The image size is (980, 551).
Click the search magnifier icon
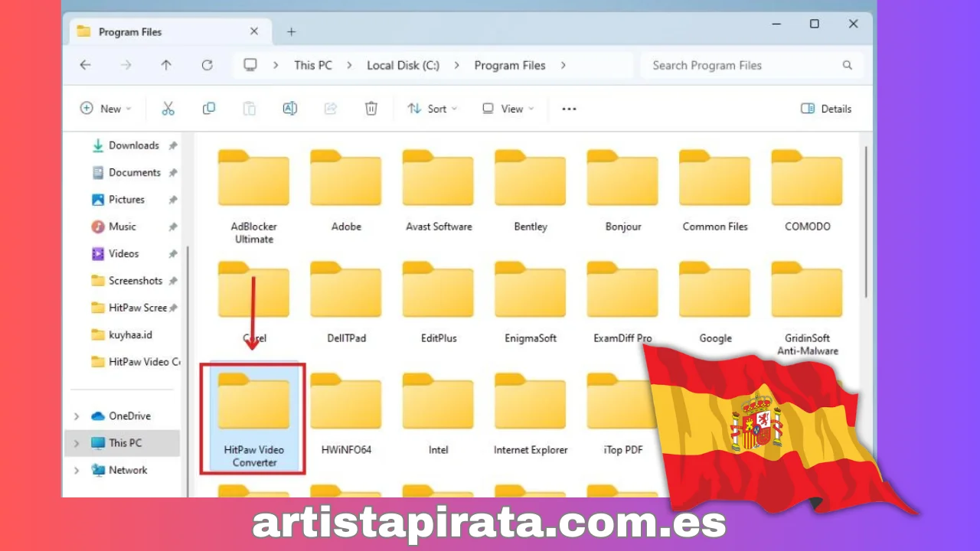[848, 65]
